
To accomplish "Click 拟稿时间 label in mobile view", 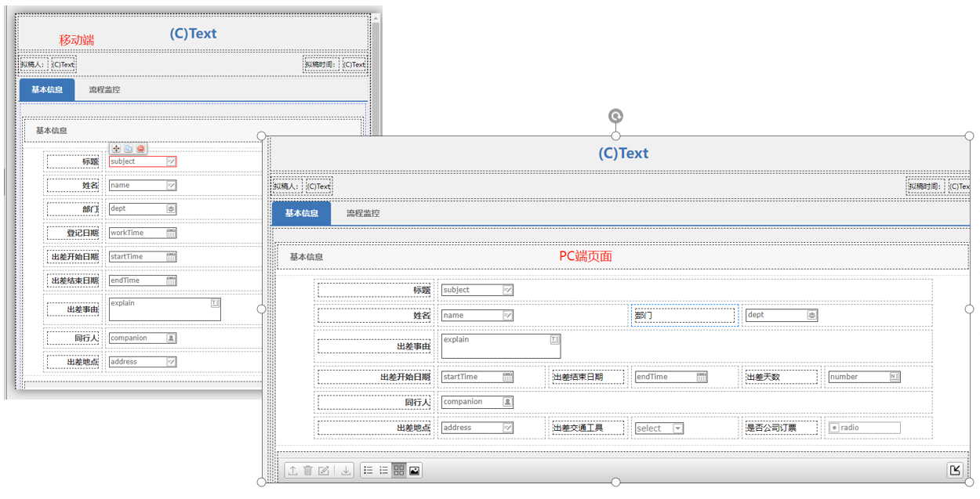I will point(321,65).
